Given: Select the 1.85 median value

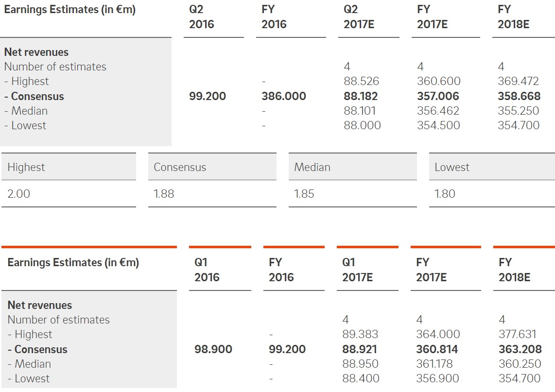Looking at the screenshot, I should click(304, 194).
